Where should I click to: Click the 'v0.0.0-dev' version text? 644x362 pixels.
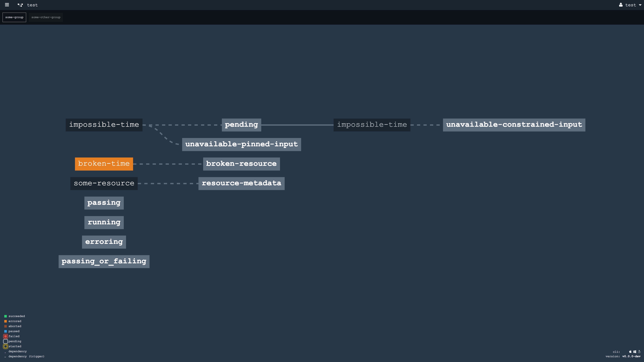631,356
